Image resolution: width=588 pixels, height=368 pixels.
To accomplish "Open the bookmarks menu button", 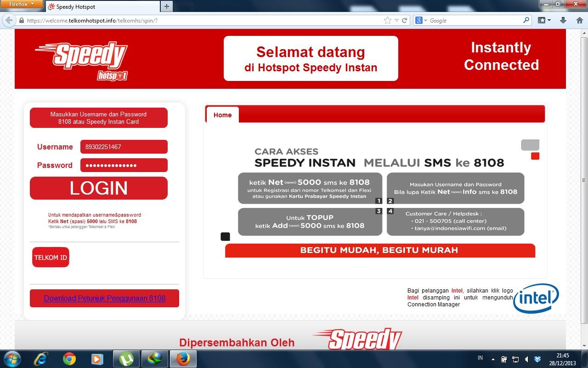I will (544, 20).
